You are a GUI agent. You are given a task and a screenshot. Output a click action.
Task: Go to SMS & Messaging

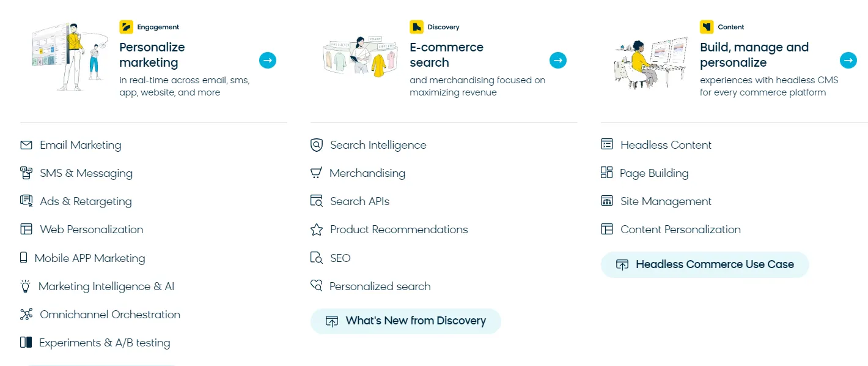tap(86, 173)
